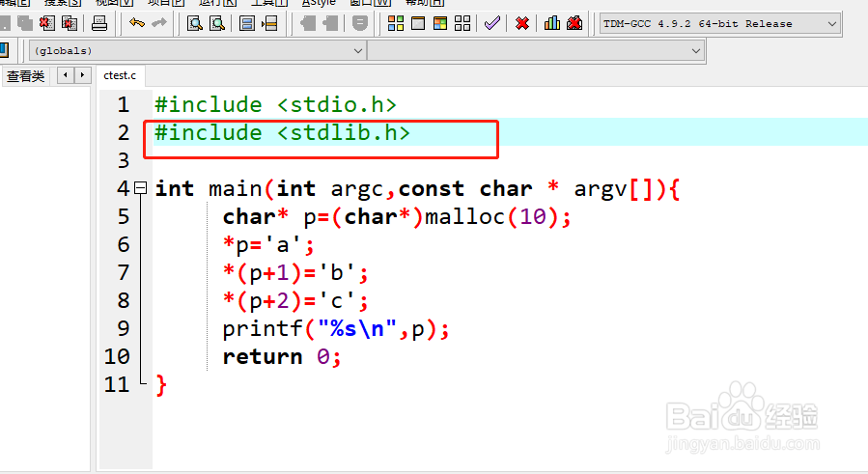The width and height of the screenshot is (868, 474).
Task: Click line number 1 in gutter
Action: [x=123, y=104]
